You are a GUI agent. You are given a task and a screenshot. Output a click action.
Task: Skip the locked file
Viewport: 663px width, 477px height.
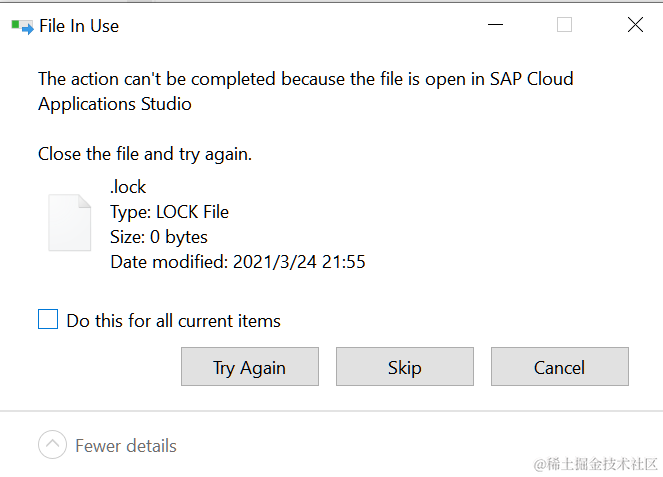pos(404,367)
